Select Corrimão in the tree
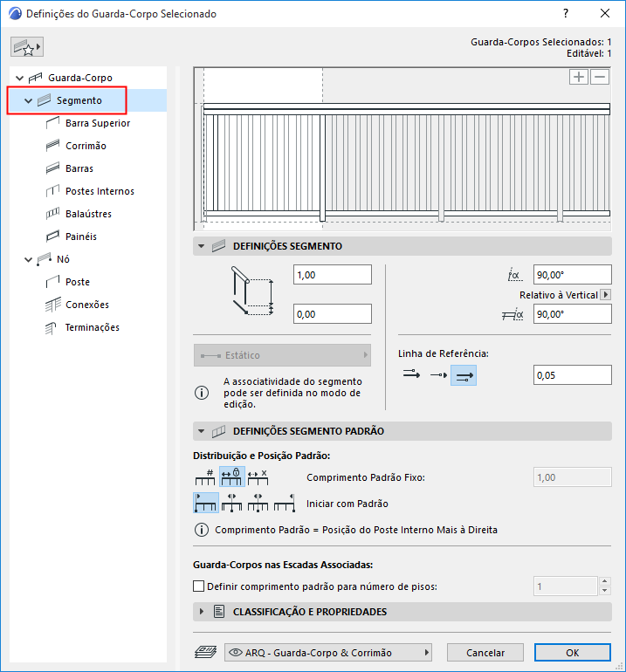 coord(86,146)
